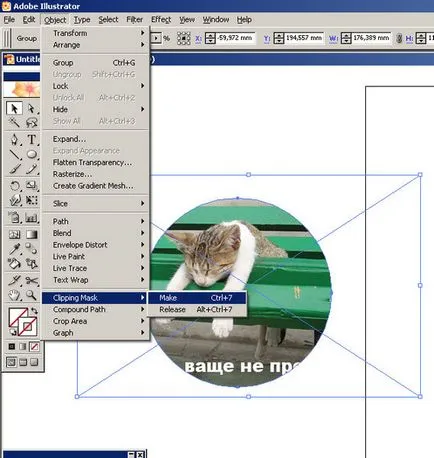The width and height of the screenshot is (434, 458).
Task: Click the Fill color swatch in toolbox
Action: (x=18, y=317)
